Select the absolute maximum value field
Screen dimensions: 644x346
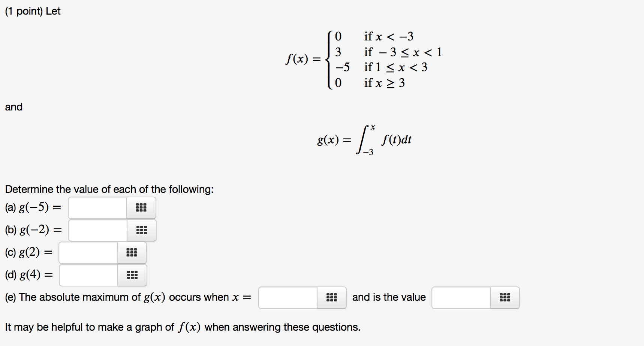pyautogui.click(x=461, y=298)
